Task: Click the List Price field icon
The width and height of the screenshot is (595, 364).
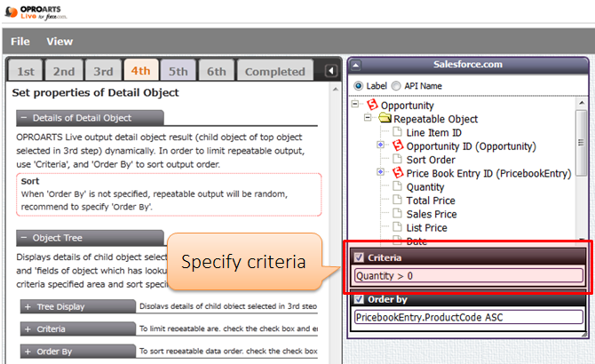Action: point(397,226)
